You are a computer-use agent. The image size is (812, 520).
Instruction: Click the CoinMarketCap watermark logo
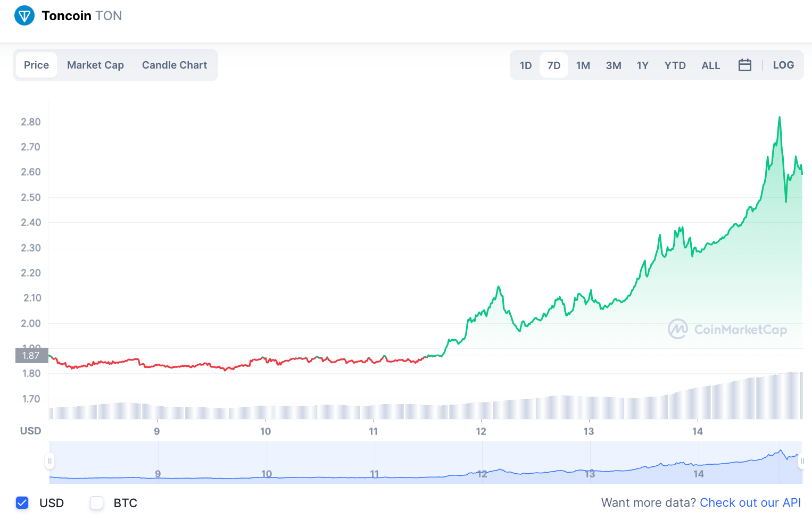pyautogui.click(x=727, y=329)
